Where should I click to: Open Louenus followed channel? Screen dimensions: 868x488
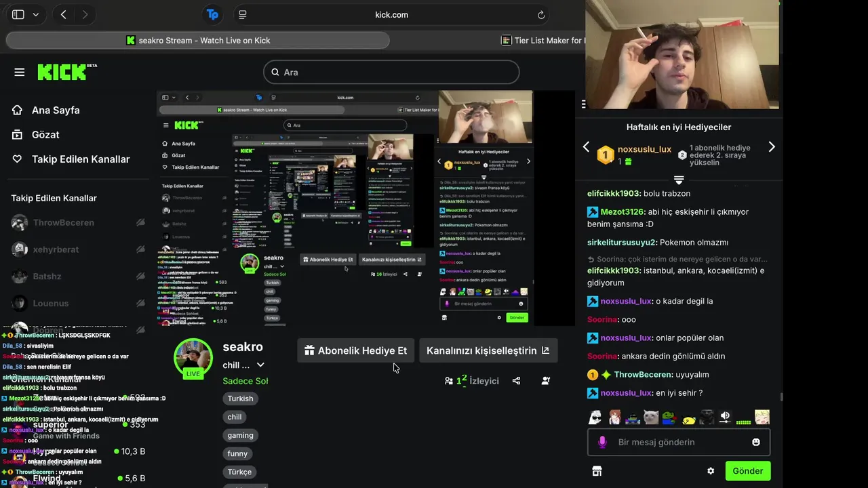click(51, 304)
